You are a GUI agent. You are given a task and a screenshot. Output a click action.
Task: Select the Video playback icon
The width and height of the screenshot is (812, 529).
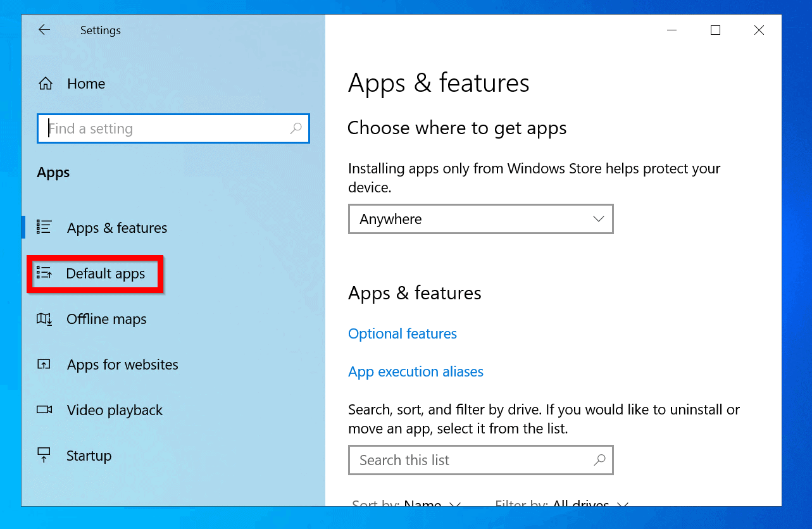pos(44,410)
